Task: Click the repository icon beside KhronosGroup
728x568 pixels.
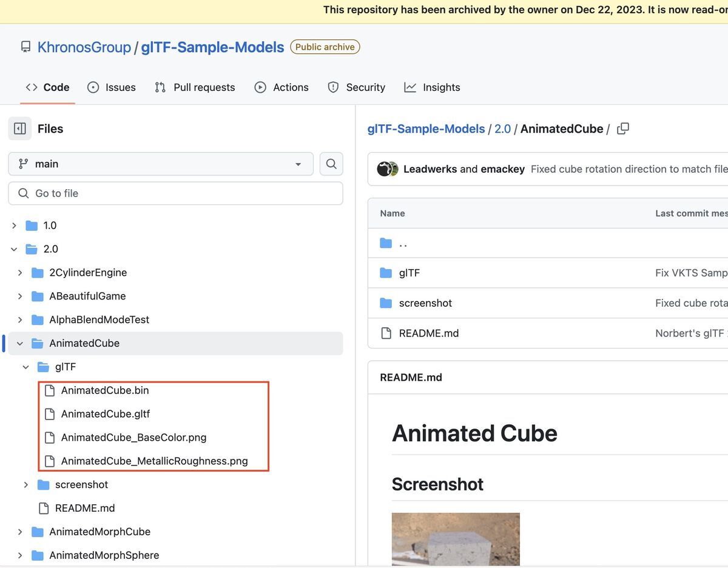Action: 25,47
